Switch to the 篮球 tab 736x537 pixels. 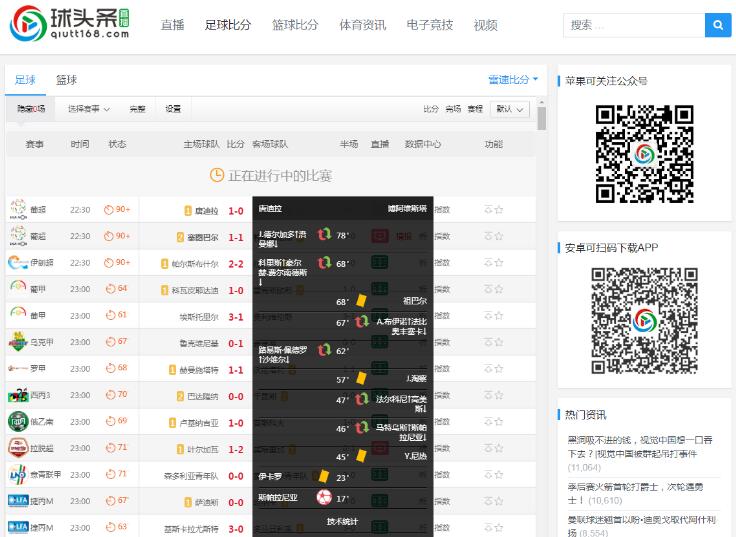pos(66,80)
